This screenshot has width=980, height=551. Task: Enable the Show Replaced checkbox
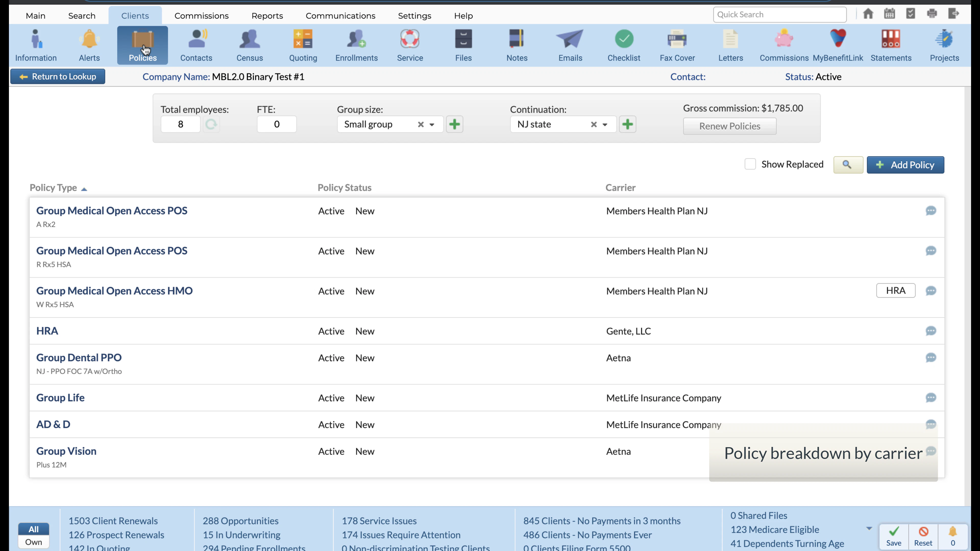point(750,164)
